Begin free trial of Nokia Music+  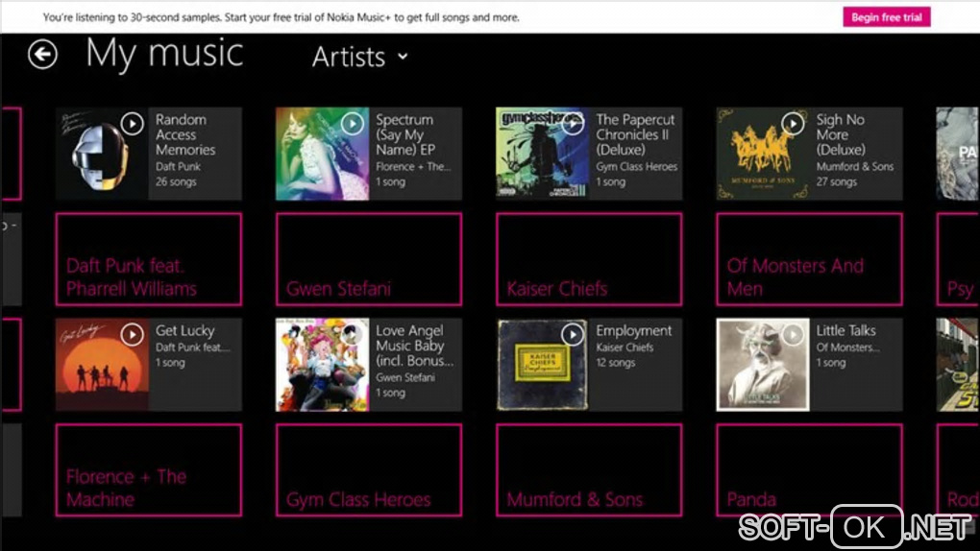[x=886, y=17]
